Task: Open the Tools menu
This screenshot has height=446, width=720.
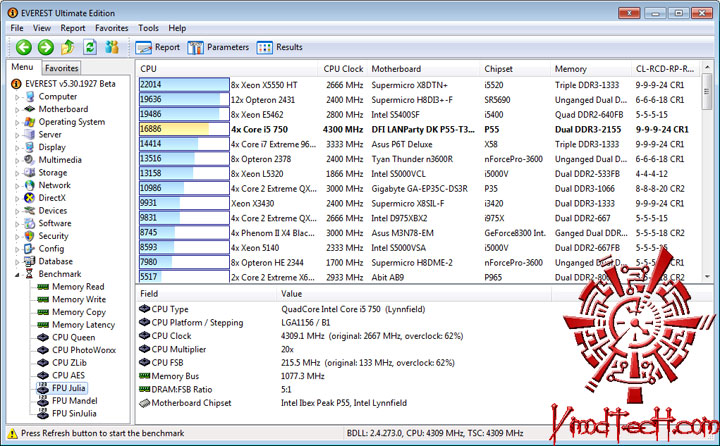Action: (x=148, y=28)
